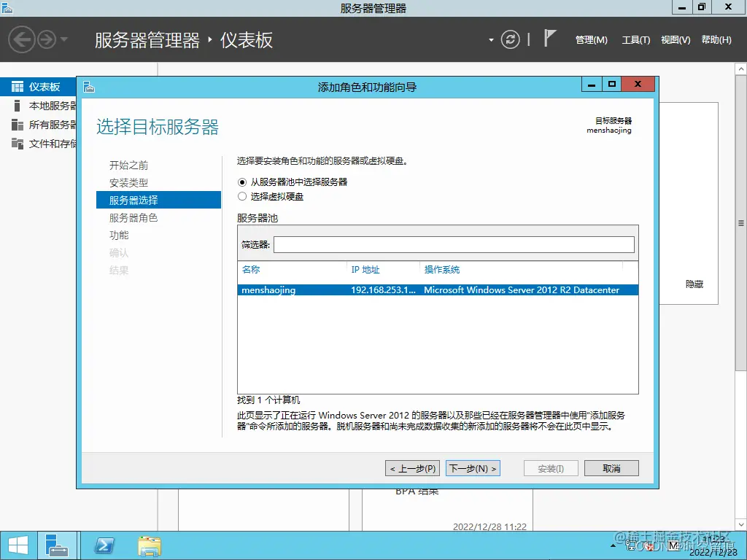Select 选择虚拟硬盘 radio button

244,196
